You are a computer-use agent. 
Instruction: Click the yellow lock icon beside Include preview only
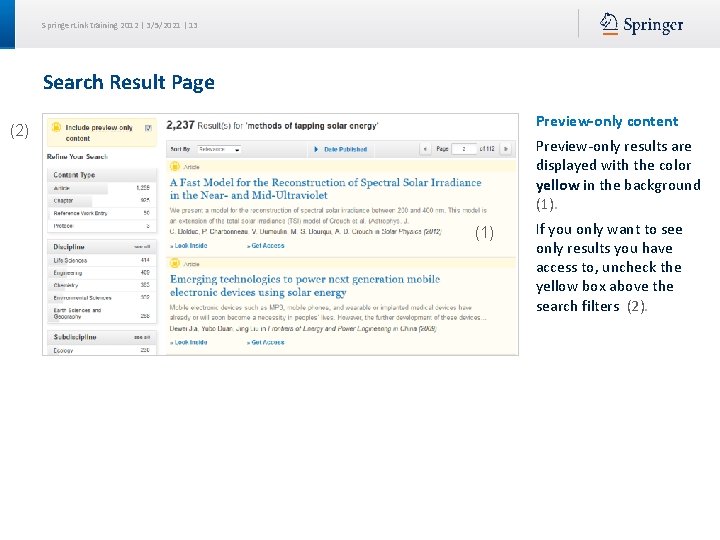pos(56,127)
